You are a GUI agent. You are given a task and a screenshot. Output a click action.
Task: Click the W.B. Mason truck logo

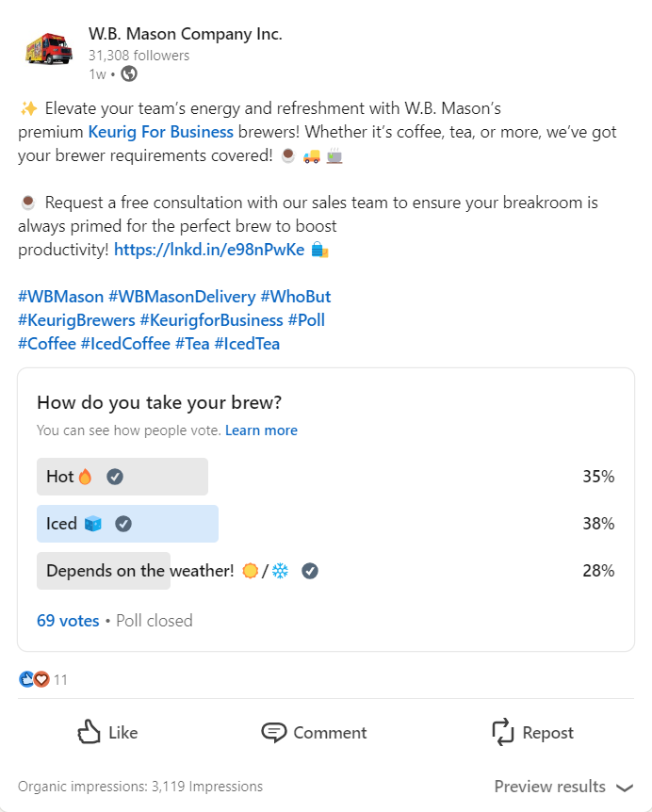[48, 49]
